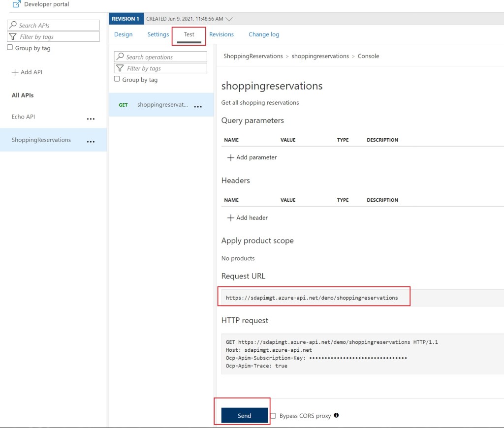Expand the Revision 1 dropdown chevron
This screenshot has width=504, height=428.
click(x=229, y=19)
